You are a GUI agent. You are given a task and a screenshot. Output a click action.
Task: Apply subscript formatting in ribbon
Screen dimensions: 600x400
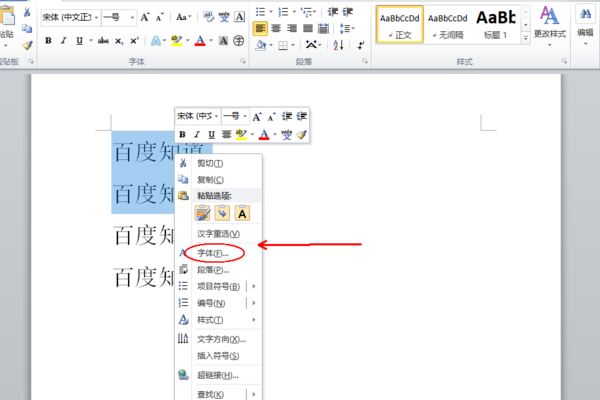[x=119, y=41]
